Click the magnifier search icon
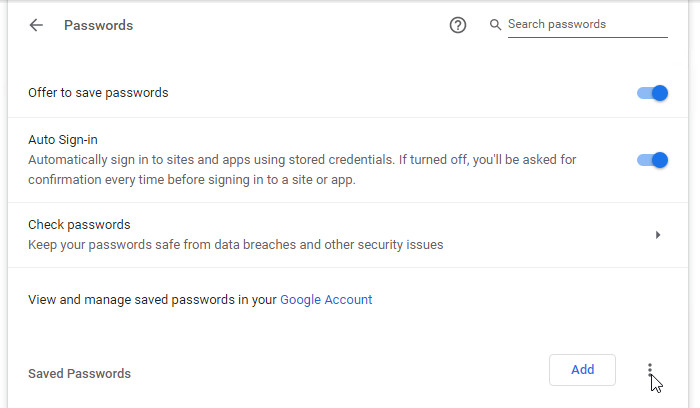This screenshot has height=408, width=700. 495,25
